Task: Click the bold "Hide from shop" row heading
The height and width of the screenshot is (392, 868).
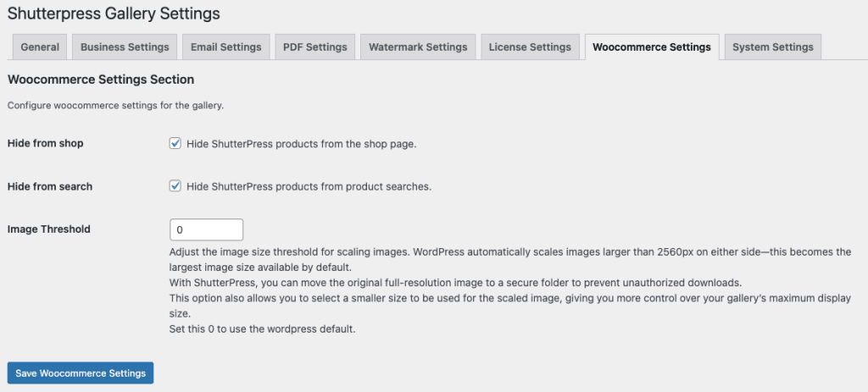Action: click(45, 143)
